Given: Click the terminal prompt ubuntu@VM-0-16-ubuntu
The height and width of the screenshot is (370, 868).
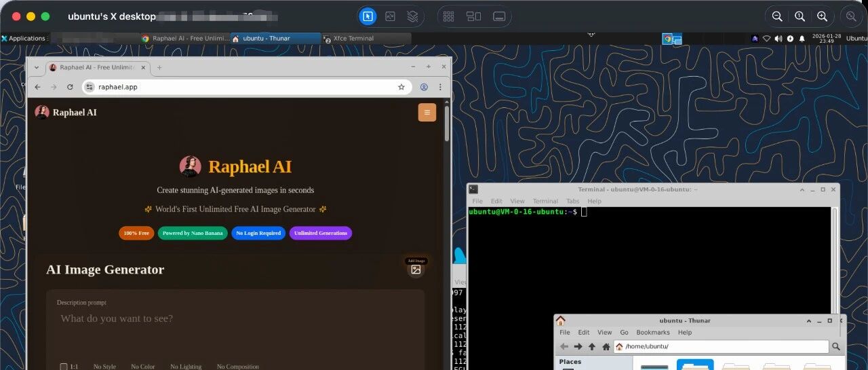Looking at the screenshot, I should click(522, 212).
